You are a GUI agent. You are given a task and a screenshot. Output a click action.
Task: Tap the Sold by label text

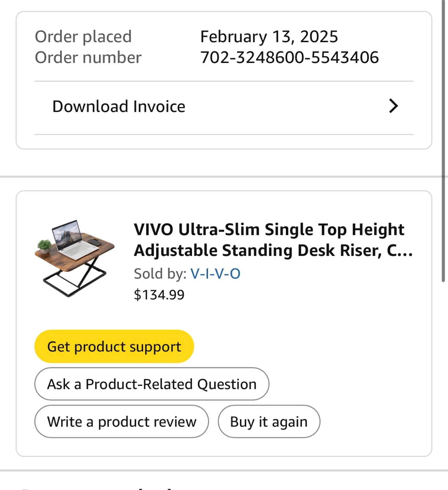click(x=160, y=274)
